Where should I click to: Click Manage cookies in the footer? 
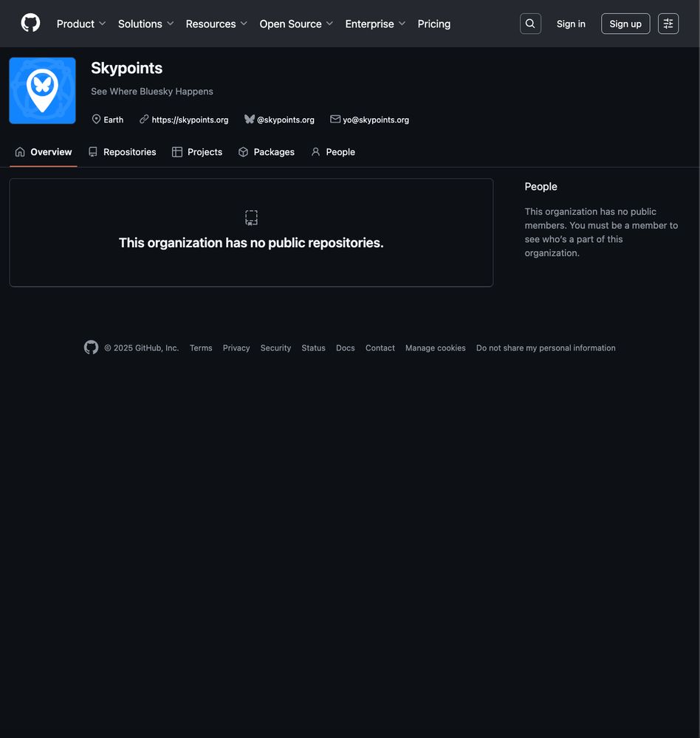(x=435, y=348)
